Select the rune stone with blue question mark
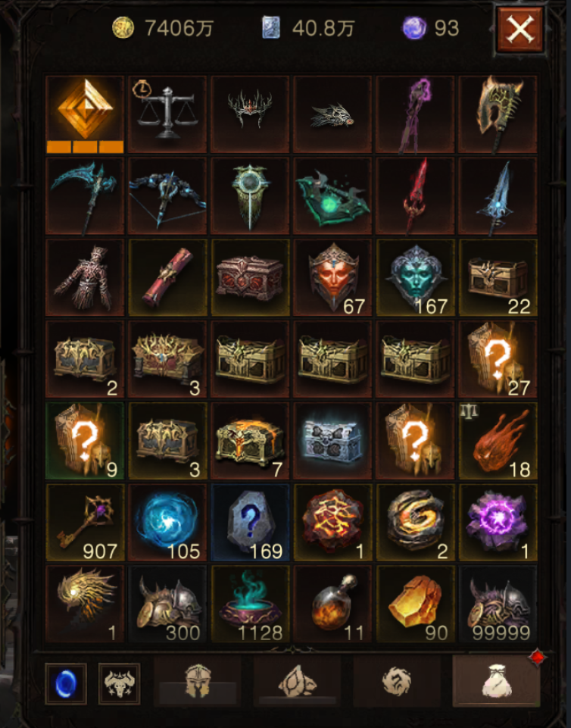 250,523
